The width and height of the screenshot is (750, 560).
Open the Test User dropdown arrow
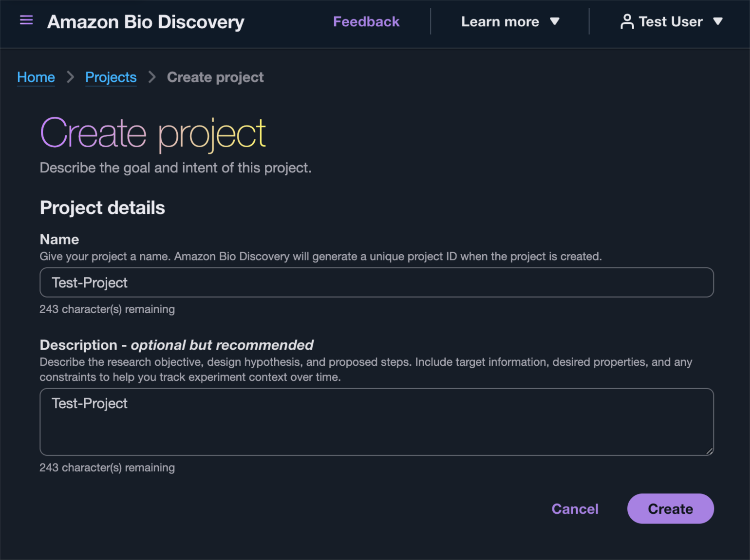point(717,21)
